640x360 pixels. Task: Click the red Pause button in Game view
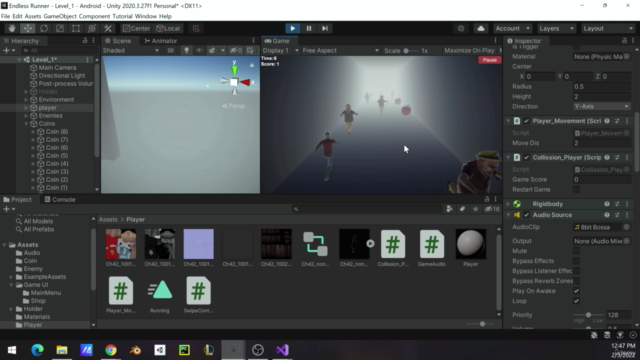tap(489, 60)
